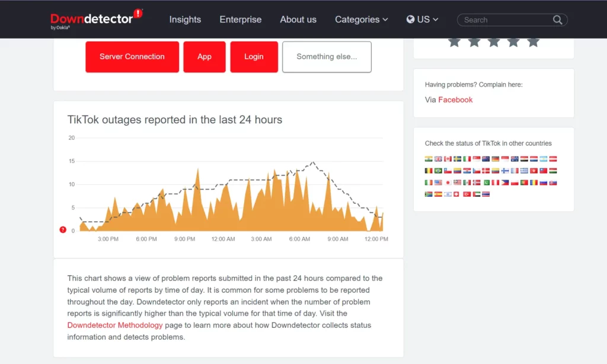Select the Canada flag
Screen dimensions: 607x364
[448, 159]
